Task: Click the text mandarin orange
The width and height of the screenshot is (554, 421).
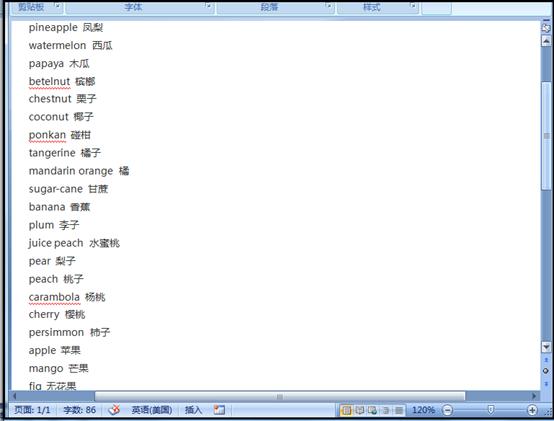Action: coord(71,171)
